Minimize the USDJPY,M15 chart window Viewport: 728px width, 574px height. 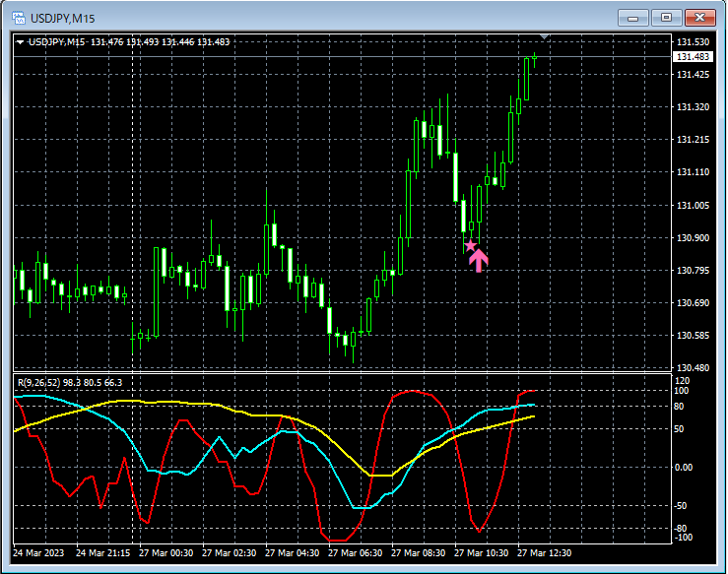coord(632,18)
